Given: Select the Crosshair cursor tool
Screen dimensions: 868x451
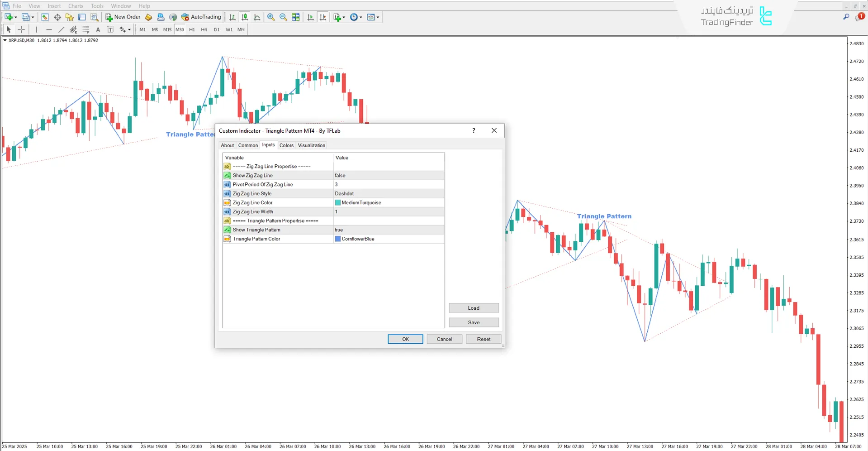Looking at the screenshot, I should coord(21,29).
